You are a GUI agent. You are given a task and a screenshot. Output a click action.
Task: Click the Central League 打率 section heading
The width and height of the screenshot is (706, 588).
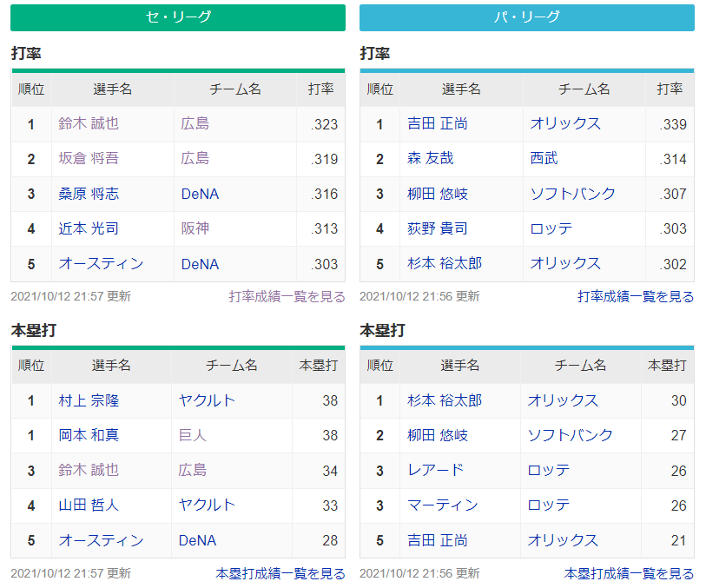point(26,54)
